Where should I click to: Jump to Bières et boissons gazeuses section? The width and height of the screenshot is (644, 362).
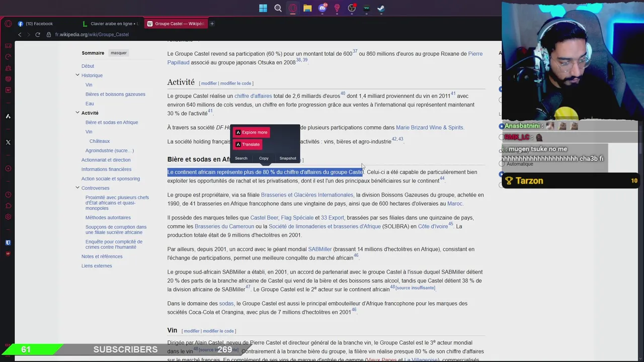point(115,94)
